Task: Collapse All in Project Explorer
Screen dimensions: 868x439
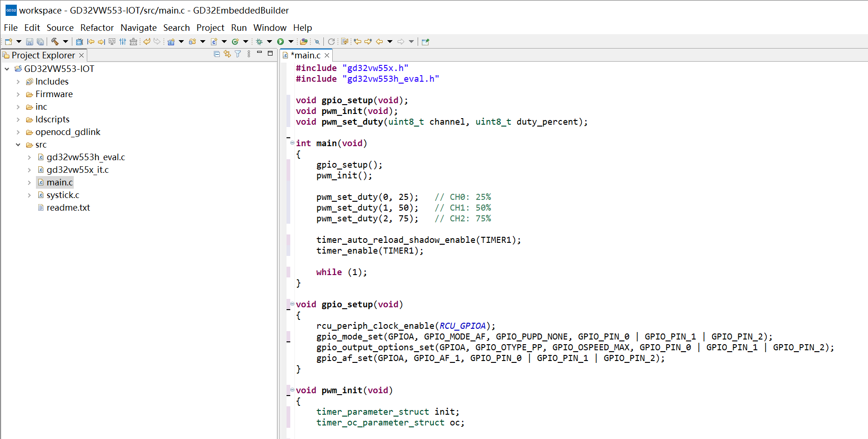Action: coord(217,54)
